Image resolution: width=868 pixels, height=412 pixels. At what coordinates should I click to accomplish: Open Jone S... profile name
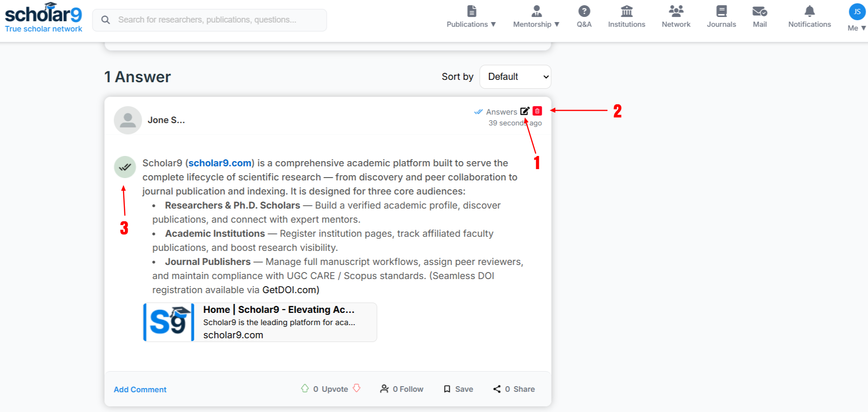tap(166, 120)
